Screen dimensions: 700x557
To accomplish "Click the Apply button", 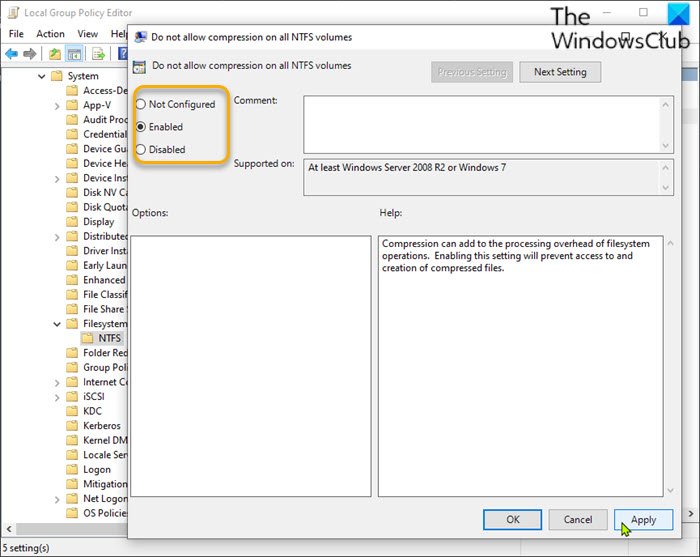I will (643, 520).
